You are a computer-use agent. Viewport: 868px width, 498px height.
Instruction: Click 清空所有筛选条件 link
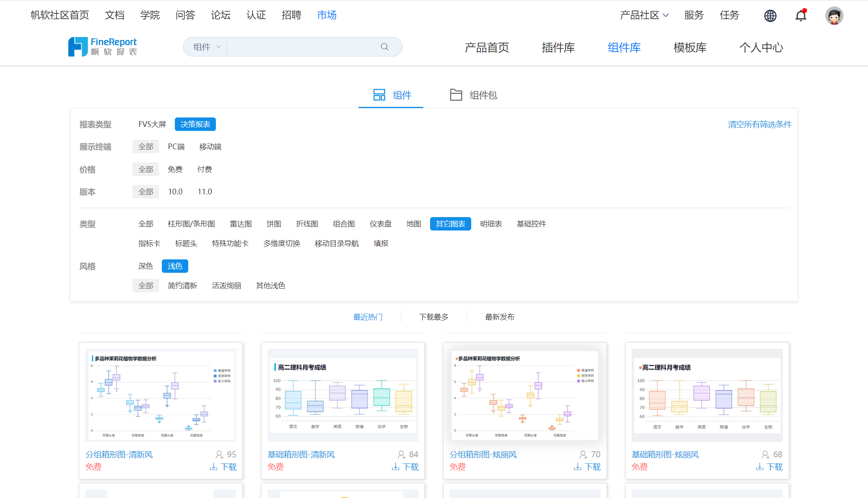click(759, 124)
